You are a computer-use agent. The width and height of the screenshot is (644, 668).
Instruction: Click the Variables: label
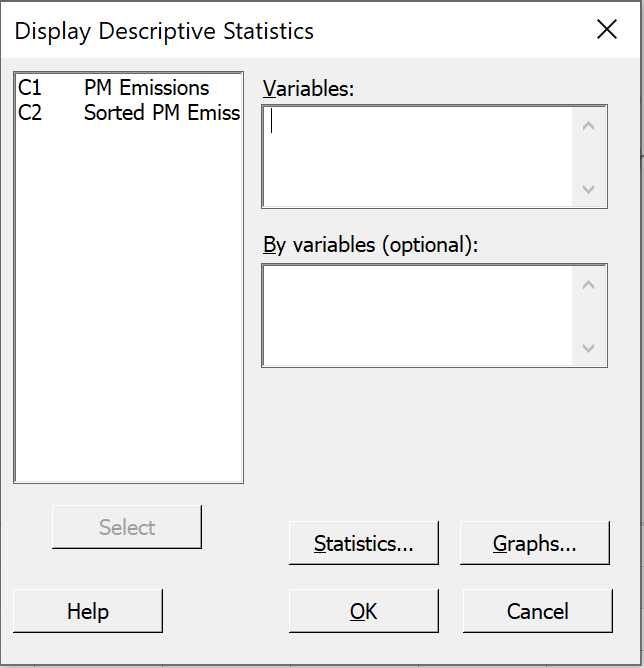[308, 89]
